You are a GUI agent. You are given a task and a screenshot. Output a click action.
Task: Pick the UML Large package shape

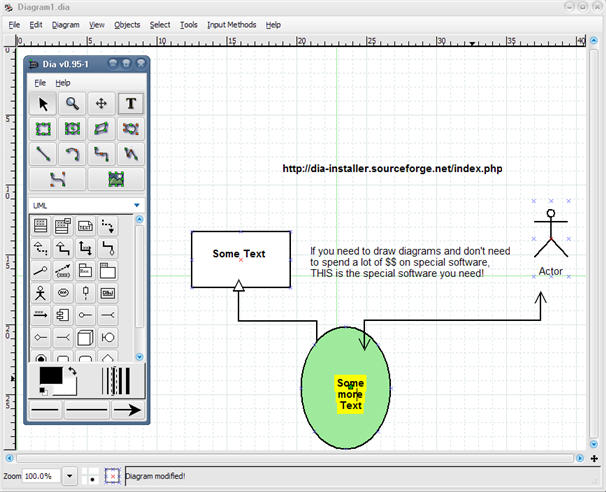[107, 271]
